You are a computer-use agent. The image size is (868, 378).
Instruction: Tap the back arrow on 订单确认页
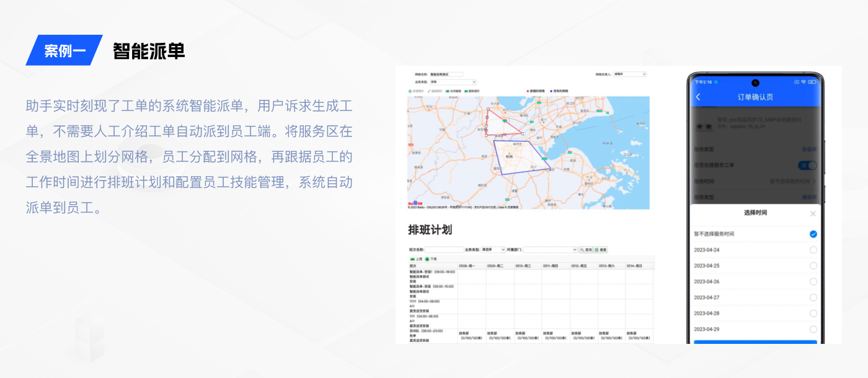tap(698, 97)
